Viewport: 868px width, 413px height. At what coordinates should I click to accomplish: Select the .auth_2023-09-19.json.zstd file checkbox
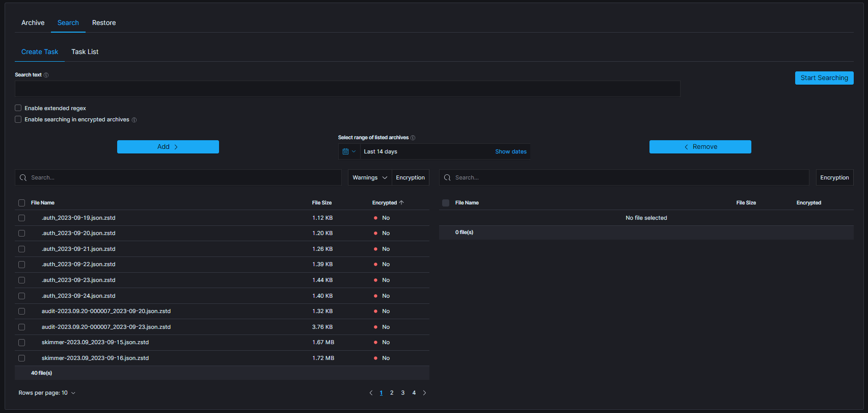pos(21,218)
